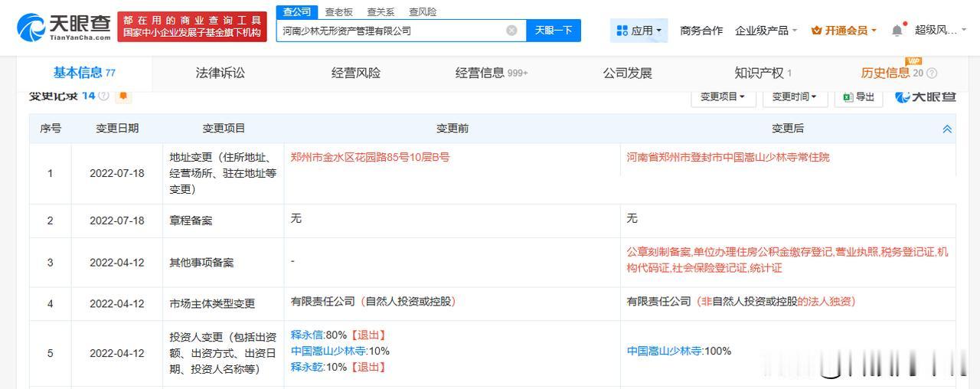
Task: Click the 投资人变更 change item cell
Action: [x=223, y=352]
